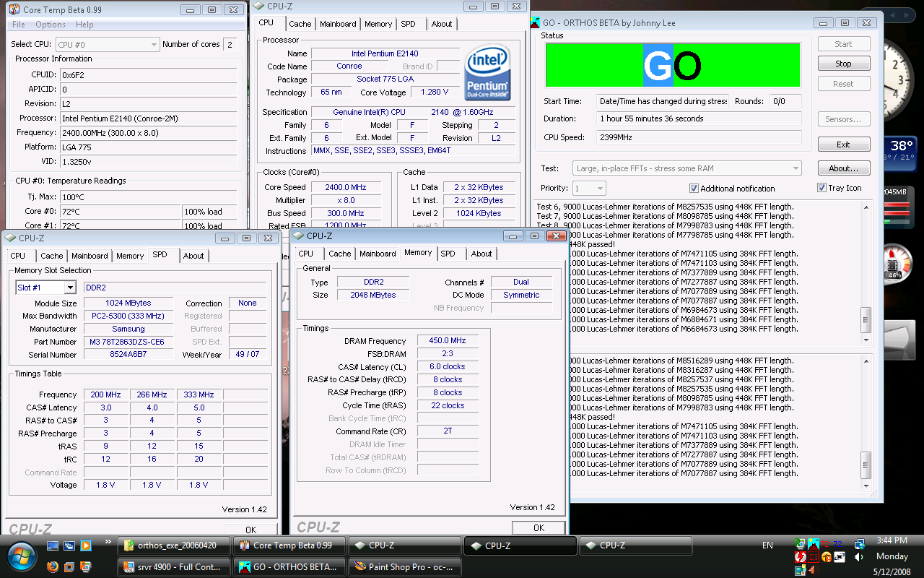Uncheck the Tray Icon checkbox
The image size is (924, 578).
(821, 188)
